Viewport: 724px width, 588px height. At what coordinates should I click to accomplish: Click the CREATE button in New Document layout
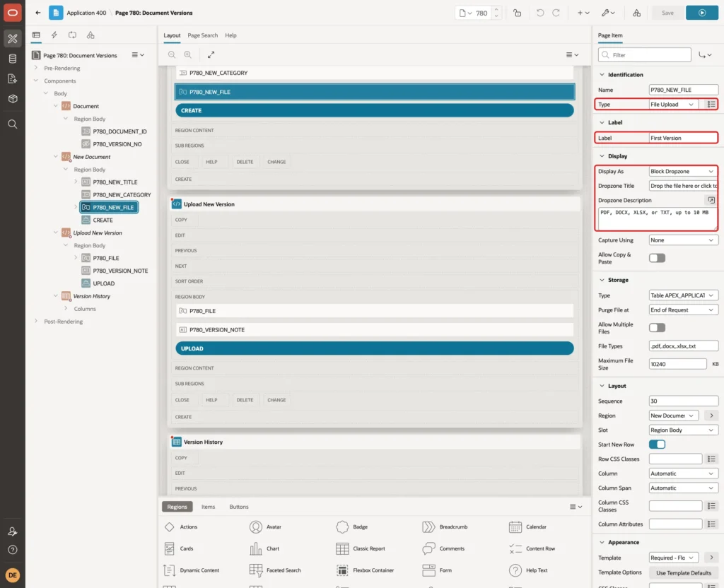tap(375, 110)
